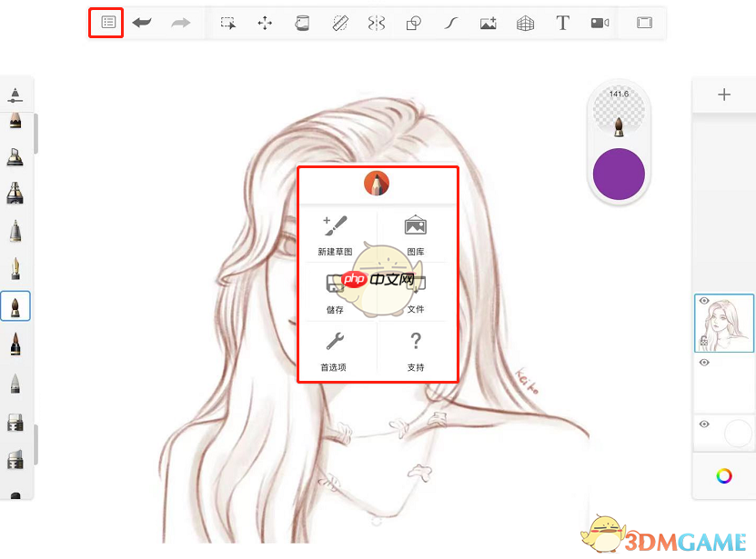
Task: Select the selection tool in toolbar
Action: tap(228, 23)
